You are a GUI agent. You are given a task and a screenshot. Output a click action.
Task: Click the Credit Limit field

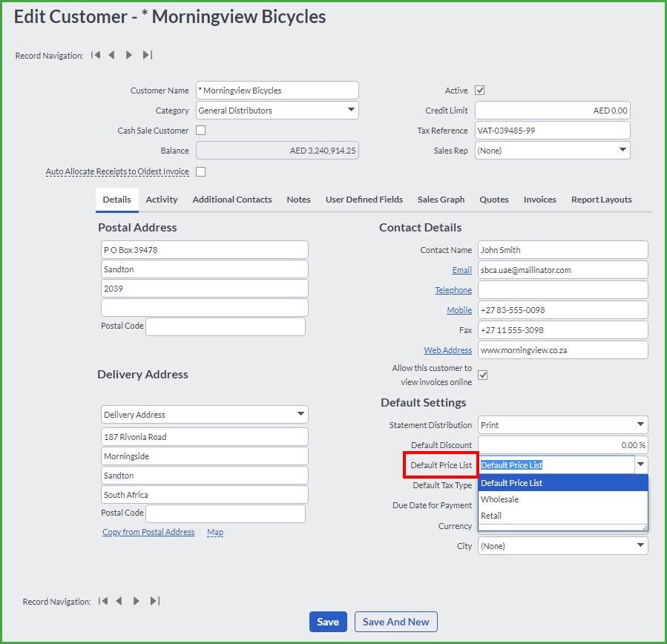pos(553,110)
